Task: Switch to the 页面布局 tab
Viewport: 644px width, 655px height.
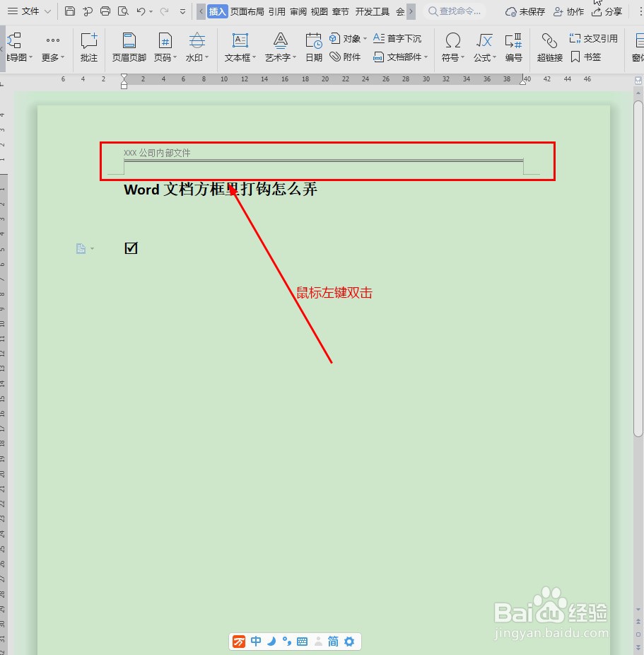Action: tap(247, 12)
